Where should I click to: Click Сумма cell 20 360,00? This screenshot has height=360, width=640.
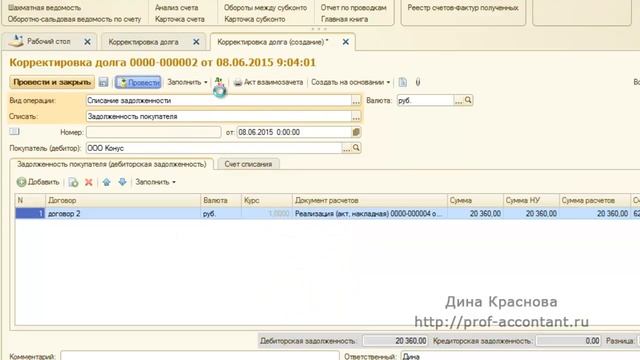(x=475, y=213)
